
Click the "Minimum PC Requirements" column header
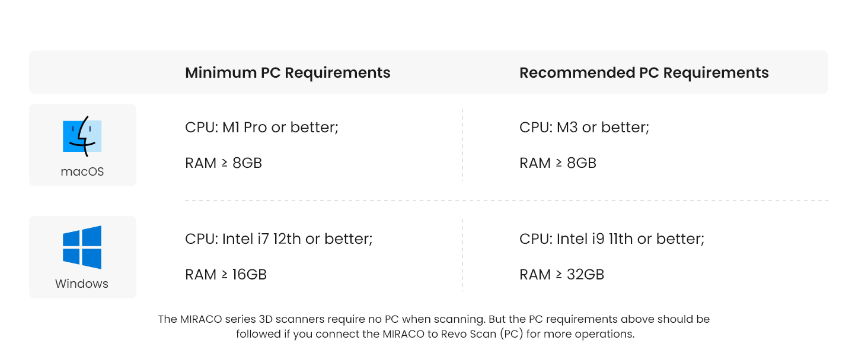coord(288,72)
